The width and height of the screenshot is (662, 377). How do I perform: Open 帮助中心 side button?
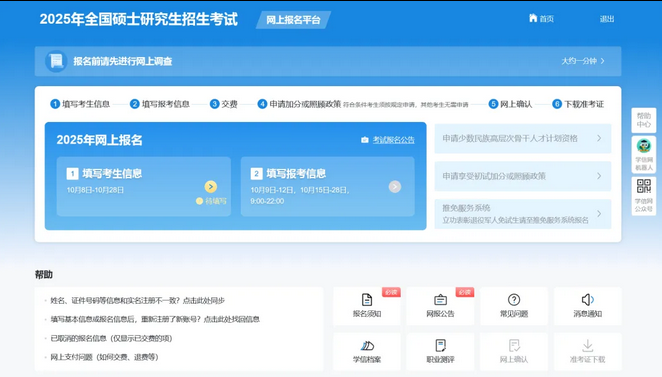644,120
